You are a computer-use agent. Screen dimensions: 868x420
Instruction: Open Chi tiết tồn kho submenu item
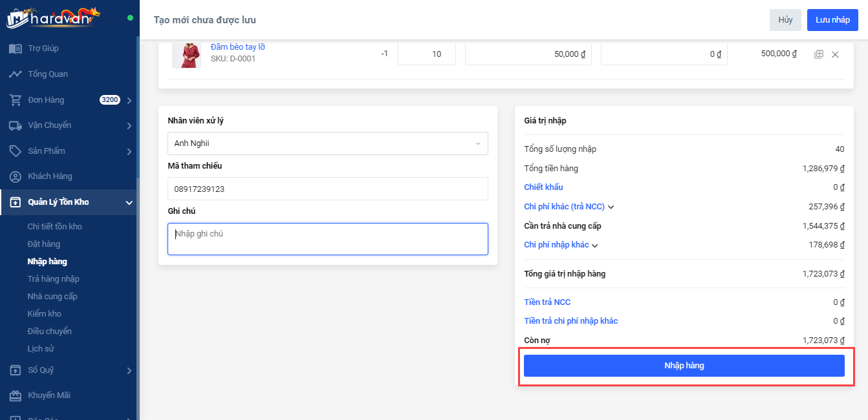point(54,226)
